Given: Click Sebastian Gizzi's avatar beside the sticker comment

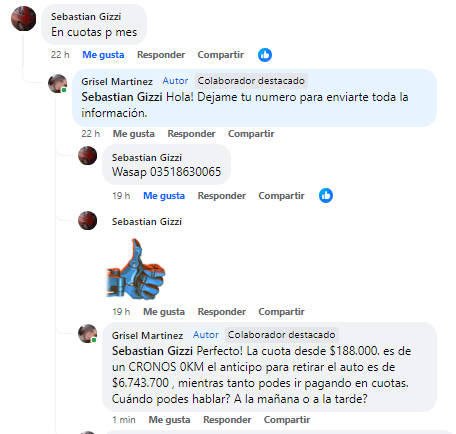Looking at the screenshot, I should point(88,220).
